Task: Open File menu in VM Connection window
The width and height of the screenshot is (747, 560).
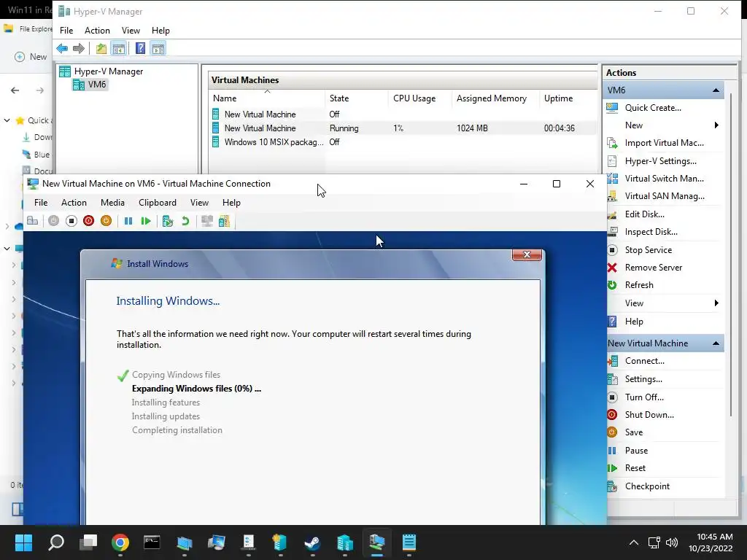Action: point(41,203)
